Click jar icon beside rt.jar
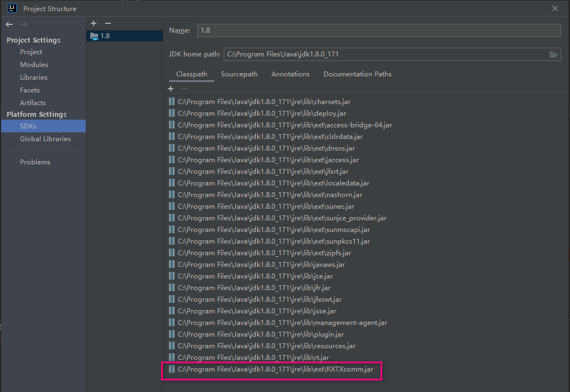This screenshot has height=392, width=570. click(x=172, y=358)
